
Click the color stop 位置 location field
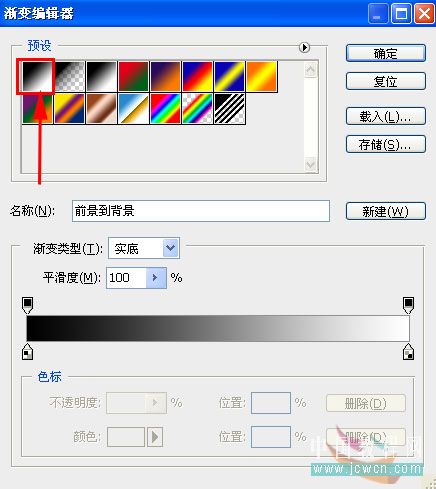pyautogui.click(x=271, y=437)
